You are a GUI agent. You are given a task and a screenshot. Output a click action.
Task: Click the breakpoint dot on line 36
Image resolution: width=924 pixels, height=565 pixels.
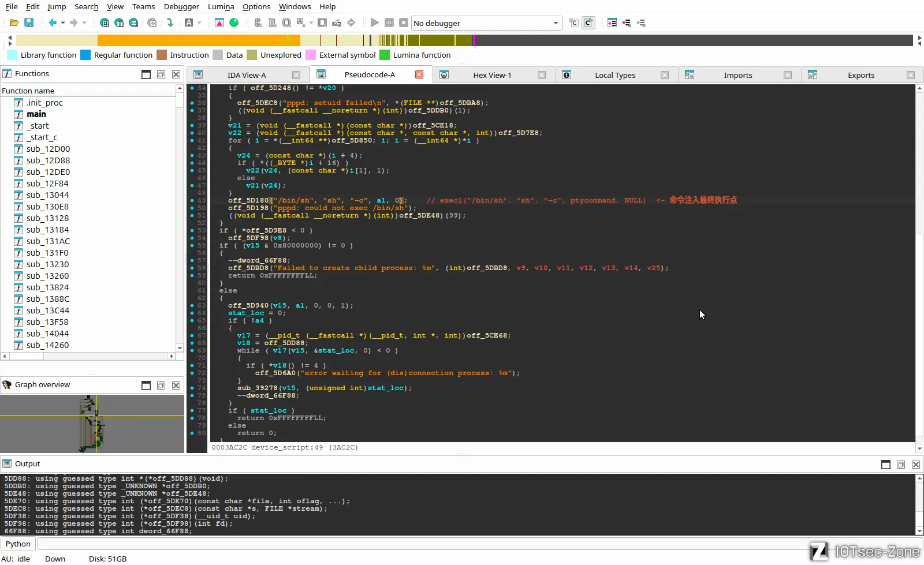point(192,103)
